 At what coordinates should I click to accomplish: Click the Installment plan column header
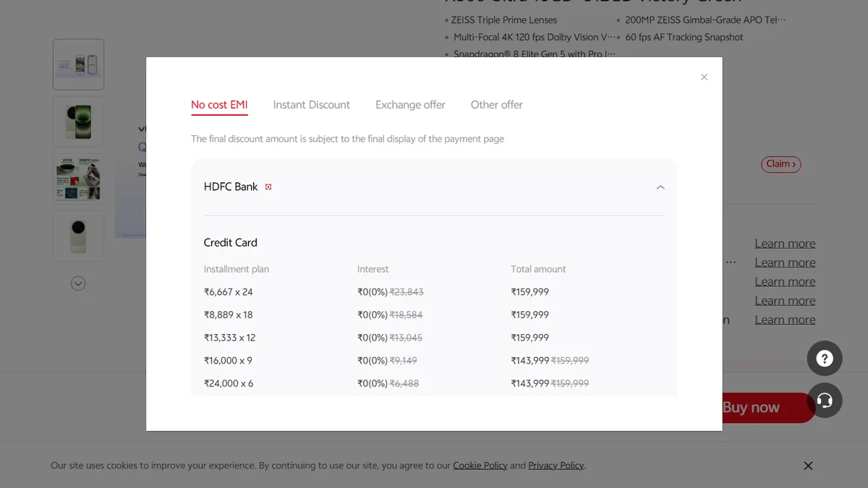237,269
